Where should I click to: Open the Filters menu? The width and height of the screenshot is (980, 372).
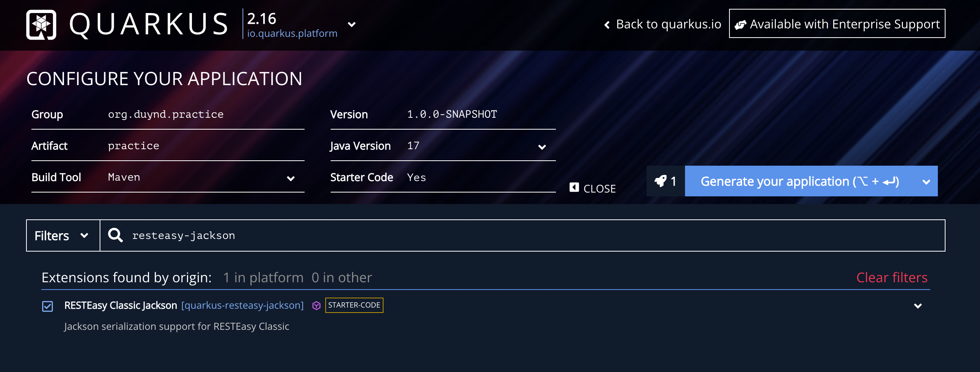(63, 235)
